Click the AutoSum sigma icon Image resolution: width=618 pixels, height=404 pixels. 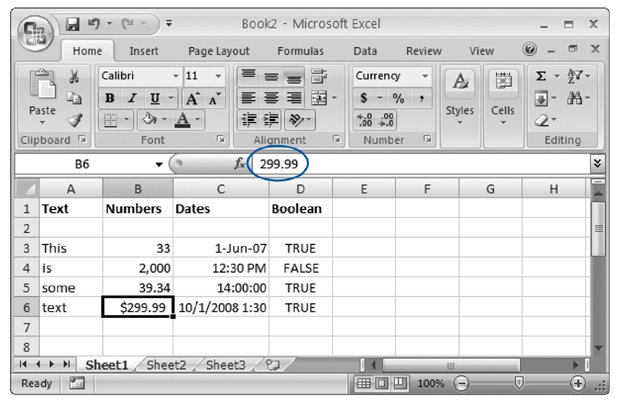542,76
